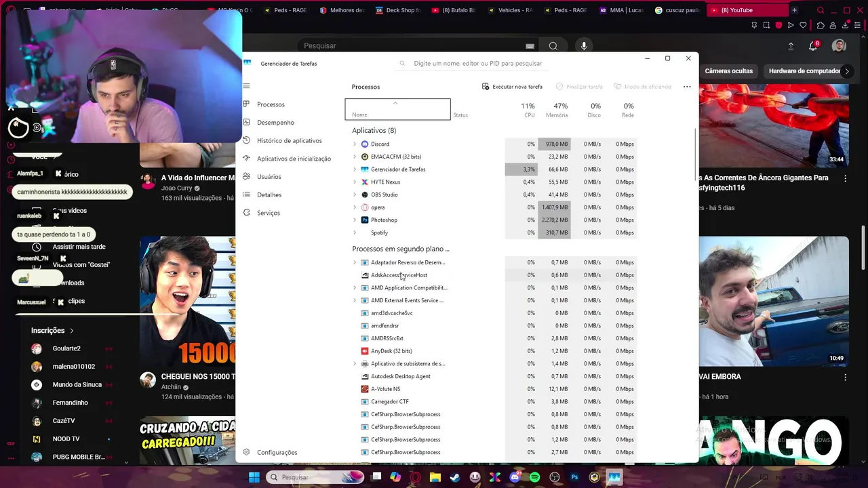This screenshot has width=868, height=488.
Task: Open Spotify from taskbar
Action: (x=534, y=477)
